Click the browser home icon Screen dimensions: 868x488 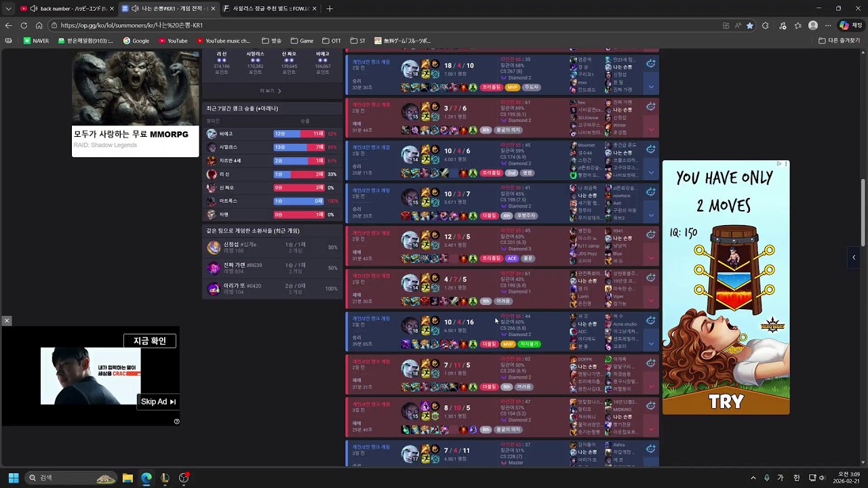tap(39, 25)
